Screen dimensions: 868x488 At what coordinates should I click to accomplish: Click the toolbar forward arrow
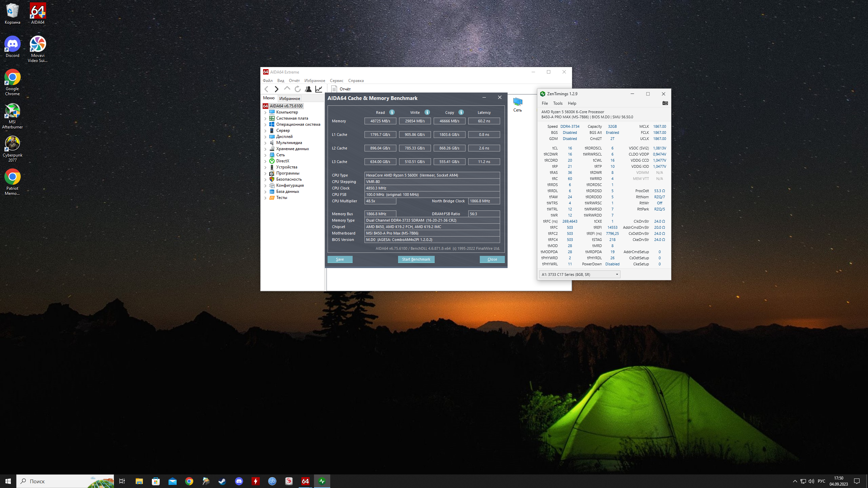coord(277,89)
